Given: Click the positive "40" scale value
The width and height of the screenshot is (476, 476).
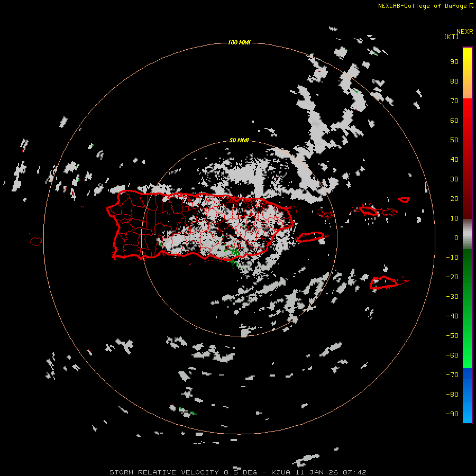Looking at the screenshot, I should coord(454,159).
